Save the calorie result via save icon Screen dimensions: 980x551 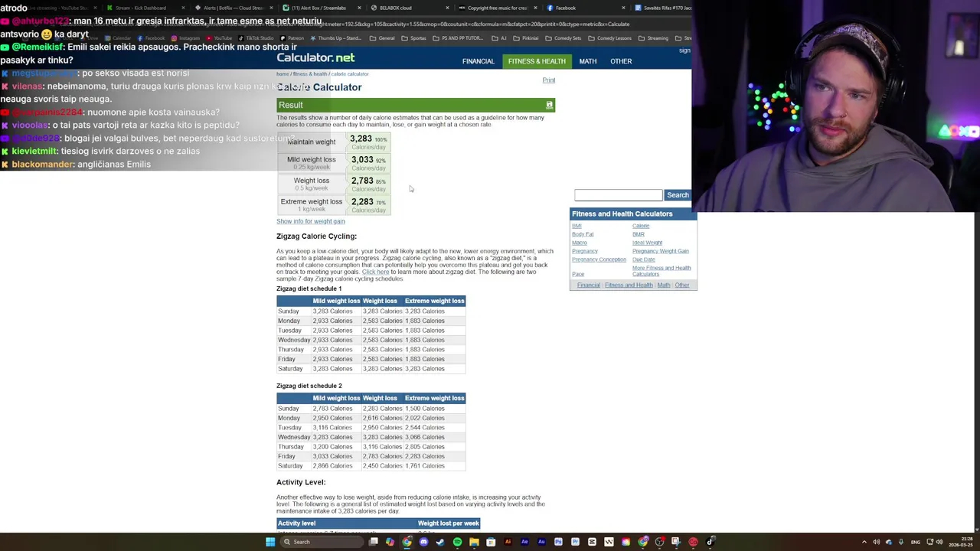pos(549,105)
